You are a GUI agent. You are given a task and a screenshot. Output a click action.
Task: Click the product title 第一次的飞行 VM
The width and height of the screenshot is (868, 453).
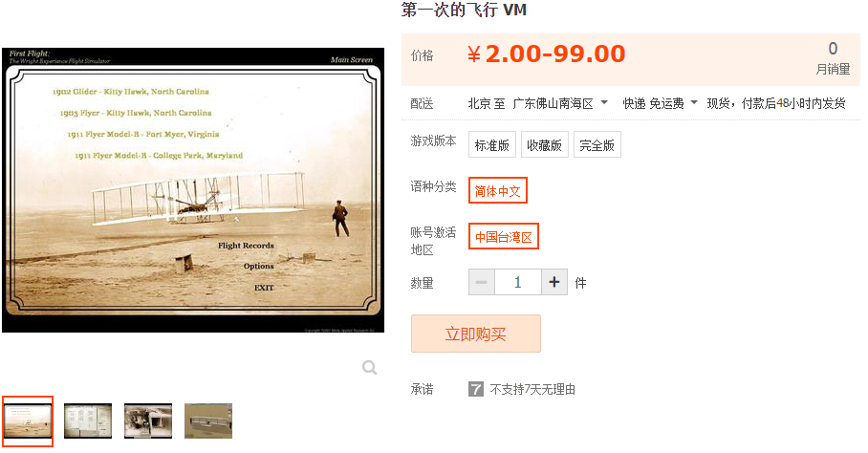[x=464, y=10]
